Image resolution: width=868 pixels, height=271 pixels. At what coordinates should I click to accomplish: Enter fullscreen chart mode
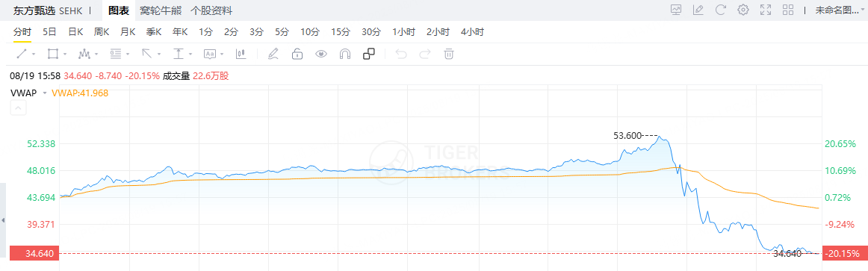coord(766,10)
